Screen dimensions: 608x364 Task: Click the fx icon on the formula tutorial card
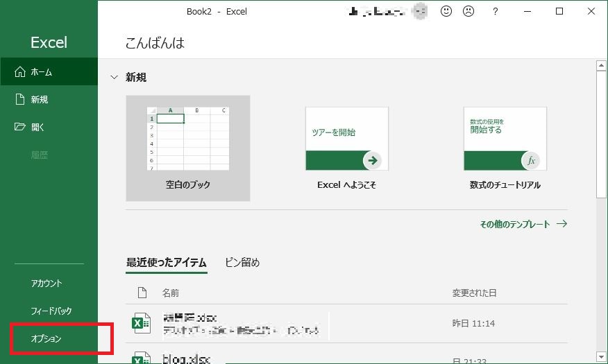click(531, 160)
